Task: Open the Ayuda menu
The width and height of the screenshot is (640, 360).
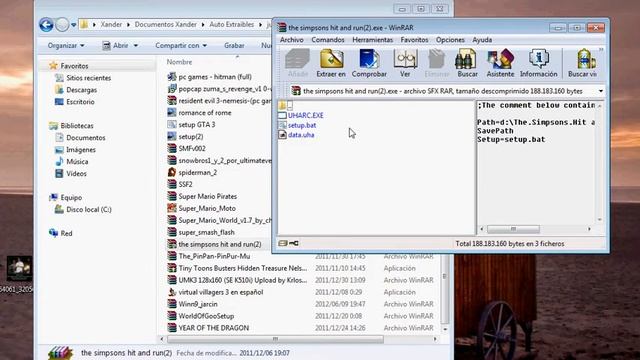Action: pos(482,40)
